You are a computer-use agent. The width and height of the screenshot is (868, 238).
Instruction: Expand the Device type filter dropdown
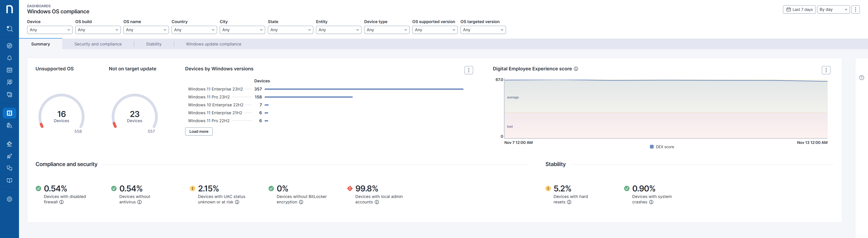tap(387, 30)
